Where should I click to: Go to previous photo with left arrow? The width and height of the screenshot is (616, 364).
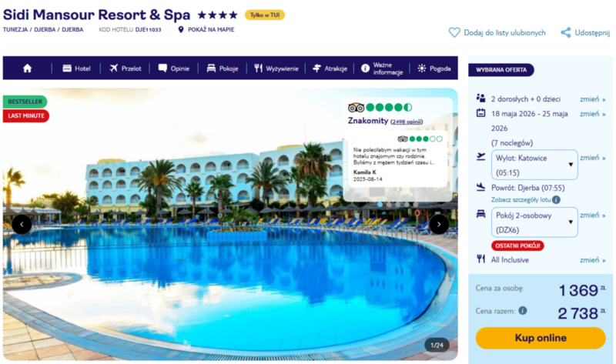click(22, 224)
